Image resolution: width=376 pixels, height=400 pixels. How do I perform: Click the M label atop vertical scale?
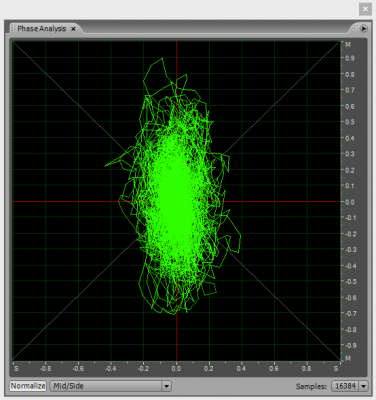(348, 45)
